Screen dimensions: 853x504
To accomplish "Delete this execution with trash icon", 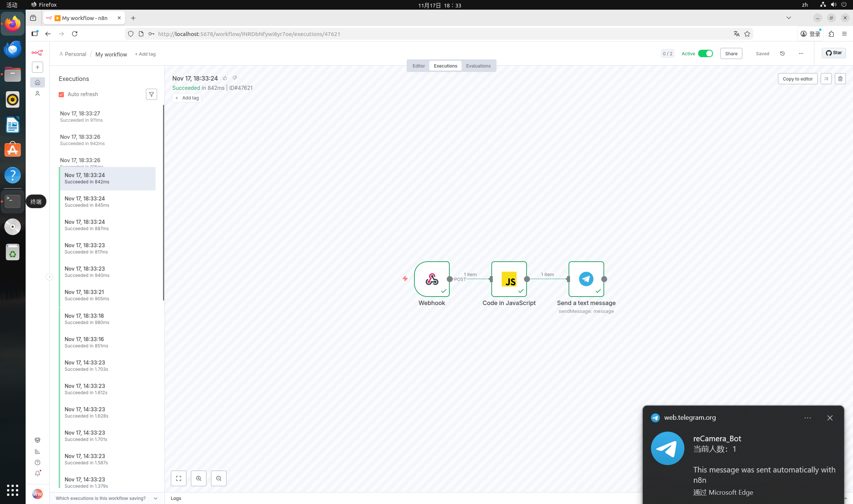I will coord(840,79).
